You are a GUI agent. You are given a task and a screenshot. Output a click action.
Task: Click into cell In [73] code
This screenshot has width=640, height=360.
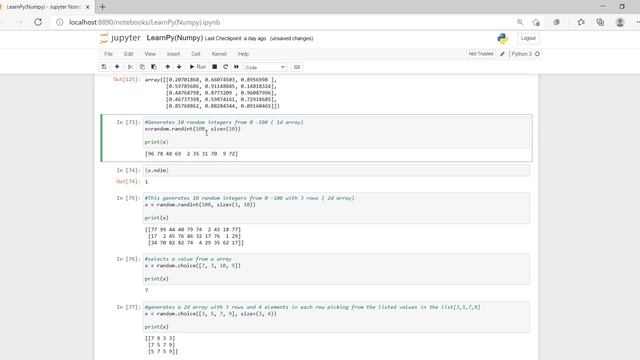pyautogui.click(x=336, y=132)
